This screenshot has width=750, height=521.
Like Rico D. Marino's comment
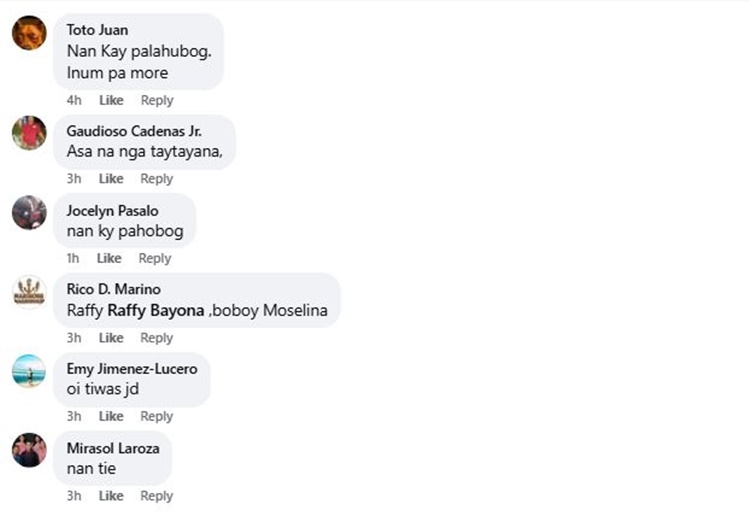click(111, 338)
